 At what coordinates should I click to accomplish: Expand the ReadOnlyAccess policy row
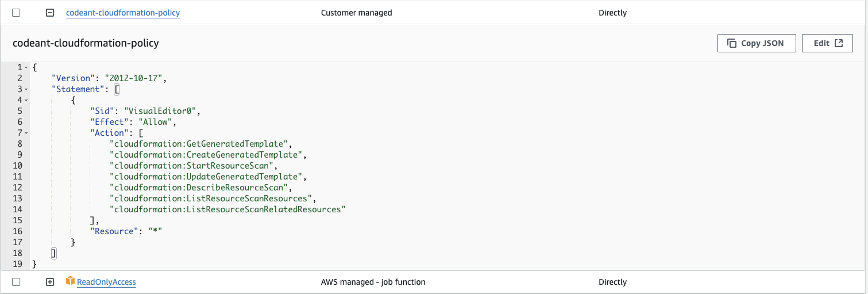(x=50, y=282)
